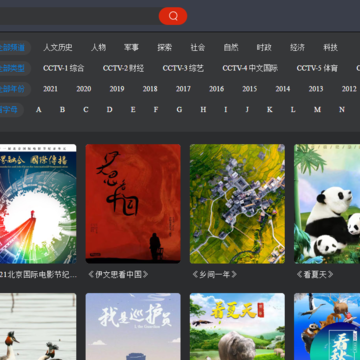Click inside the search input field

(x=79, y=16)
